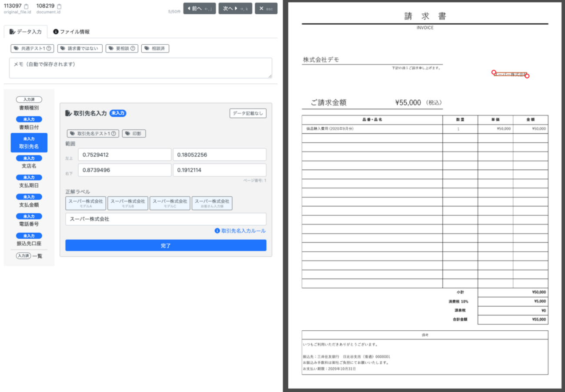This screenshot has height=392, width=565.
Task: Select 振込先口座 in the field sidebar
Action: pos(29,240)
